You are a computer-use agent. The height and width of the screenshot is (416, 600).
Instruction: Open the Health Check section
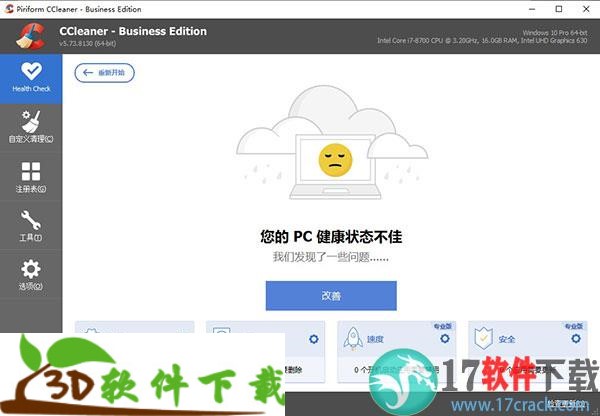coord(31,78)
